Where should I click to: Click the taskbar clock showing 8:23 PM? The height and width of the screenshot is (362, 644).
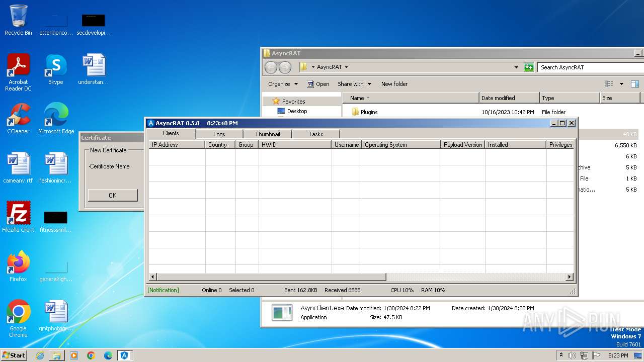(618, 355)
